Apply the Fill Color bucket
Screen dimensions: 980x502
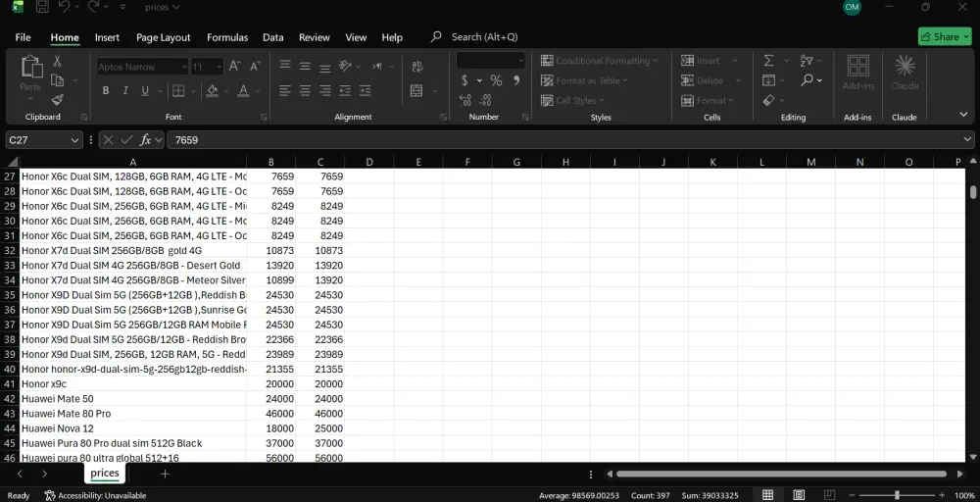(212, 90)
